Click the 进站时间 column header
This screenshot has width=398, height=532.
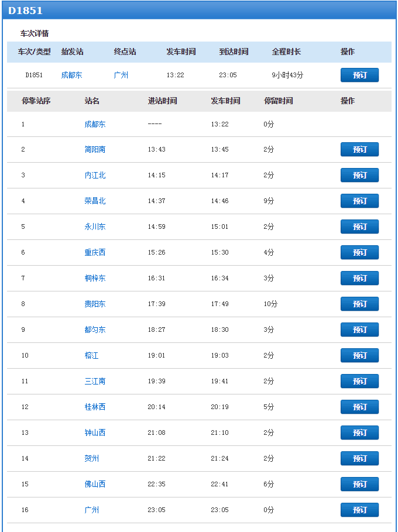tap(162, 101)
